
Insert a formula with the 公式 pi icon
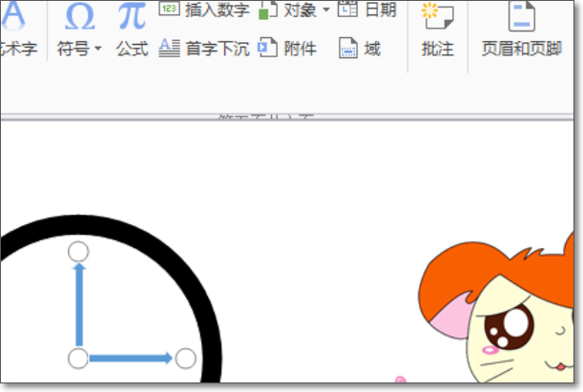click(x=132, y=15)
